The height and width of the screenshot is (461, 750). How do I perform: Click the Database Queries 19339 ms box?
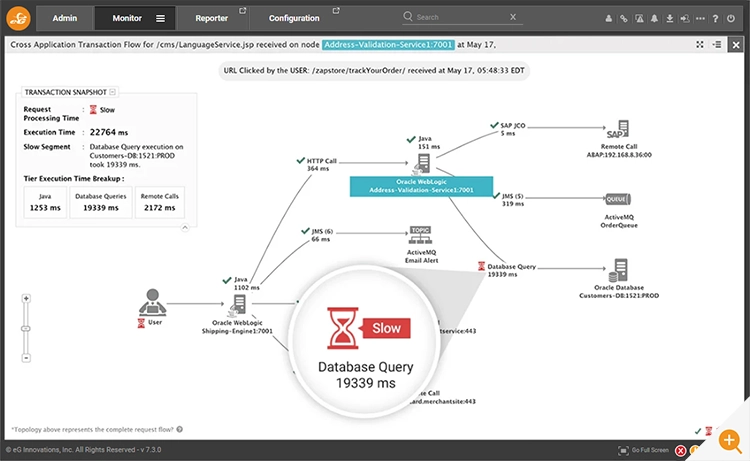click(x=100, y=202)
